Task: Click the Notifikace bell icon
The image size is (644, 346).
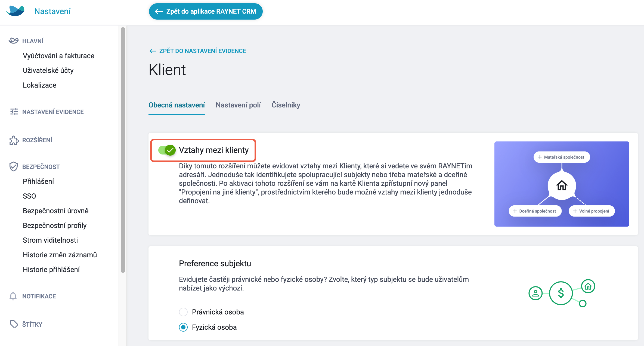Action: point(13,296)
